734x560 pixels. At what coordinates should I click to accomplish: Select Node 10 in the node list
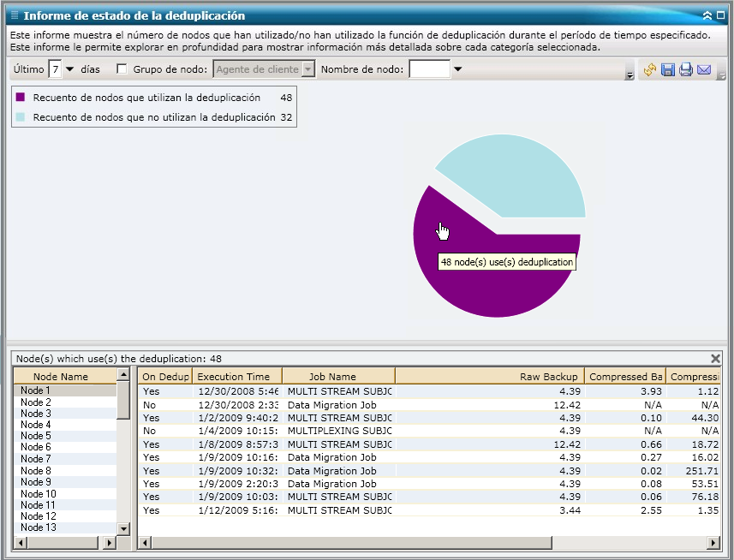(39, 494)
